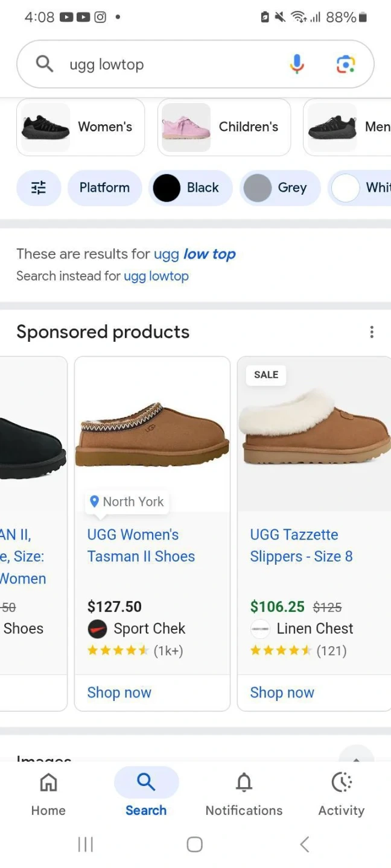Image resolution: width=391 pixels, height=868 pixels.
Task: Toggle the Black color filter chip
Action: 190,187
